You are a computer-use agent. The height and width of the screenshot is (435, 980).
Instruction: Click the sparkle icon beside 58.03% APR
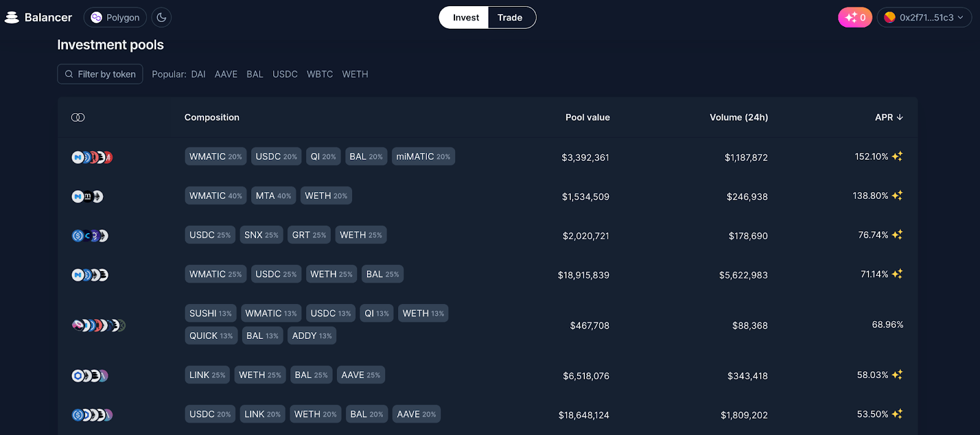(x=897, y=375)
